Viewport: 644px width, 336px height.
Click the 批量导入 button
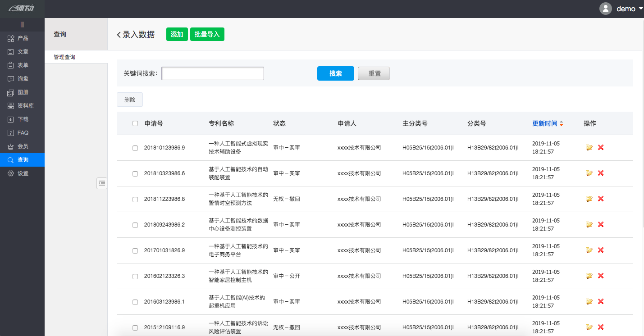[x=207, y=34]
